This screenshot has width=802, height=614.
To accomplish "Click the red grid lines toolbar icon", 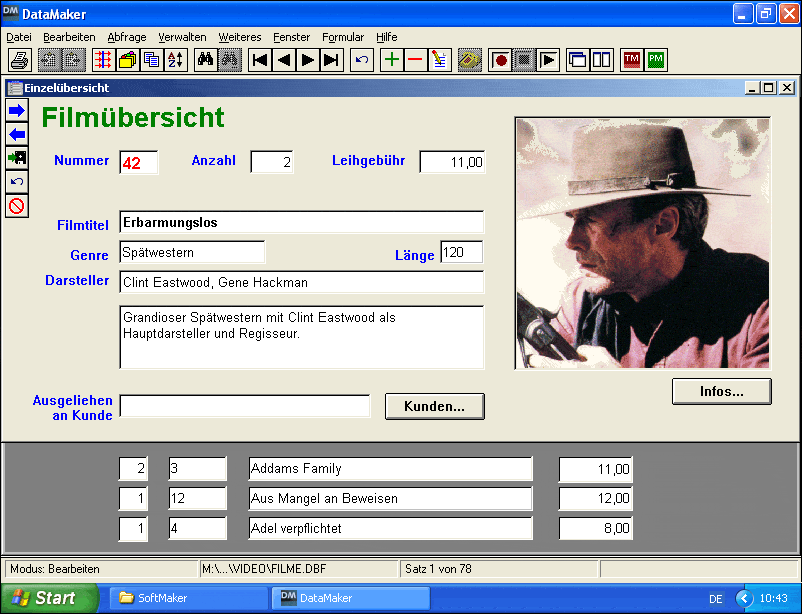I will pos(103,60).
